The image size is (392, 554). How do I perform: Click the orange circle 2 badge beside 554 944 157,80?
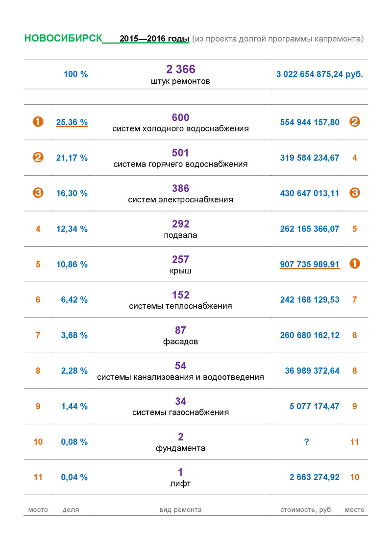point(355,122)
